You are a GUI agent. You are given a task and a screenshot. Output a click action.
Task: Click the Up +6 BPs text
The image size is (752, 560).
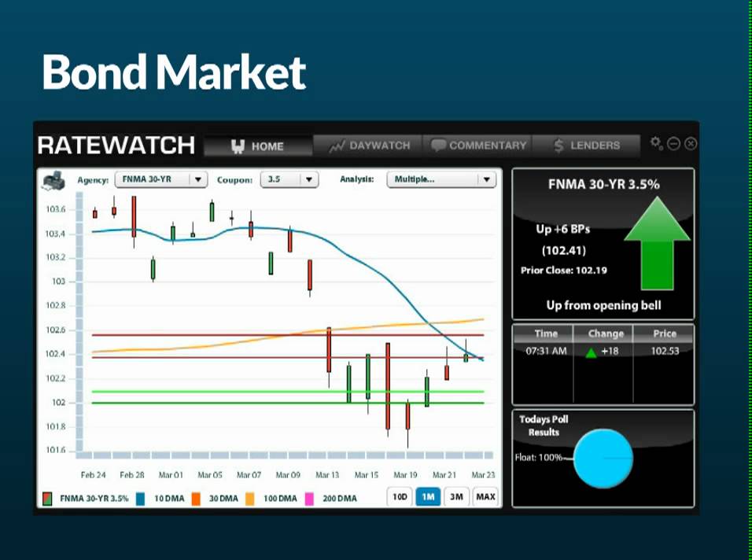[x=562, y=229]
